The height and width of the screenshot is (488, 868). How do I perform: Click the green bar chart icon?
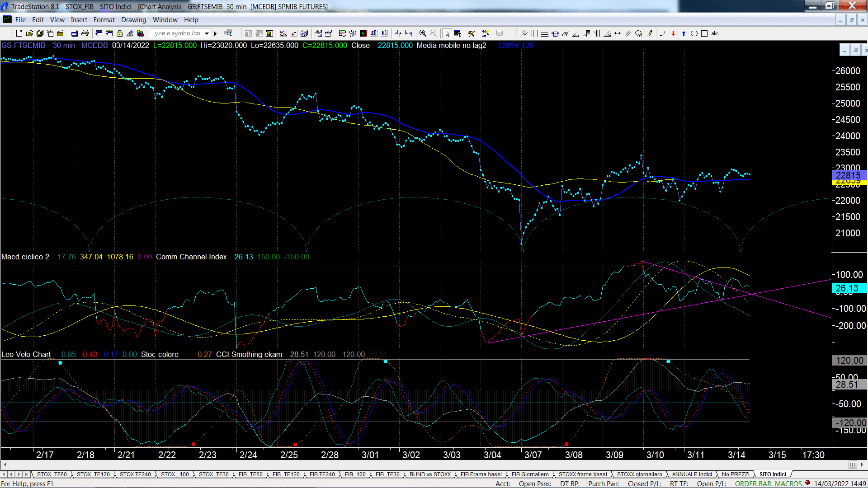(363, 33)
